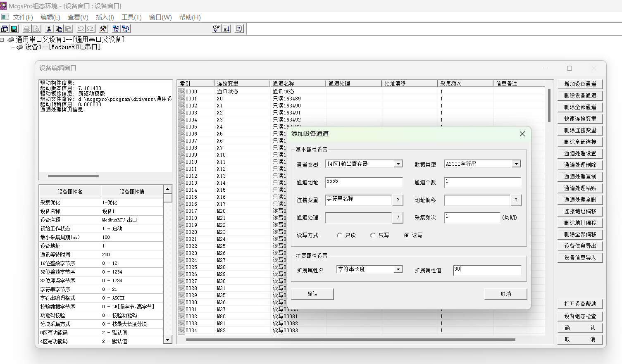Open the 工具(T) menu
622x364 pixels.
131,17
